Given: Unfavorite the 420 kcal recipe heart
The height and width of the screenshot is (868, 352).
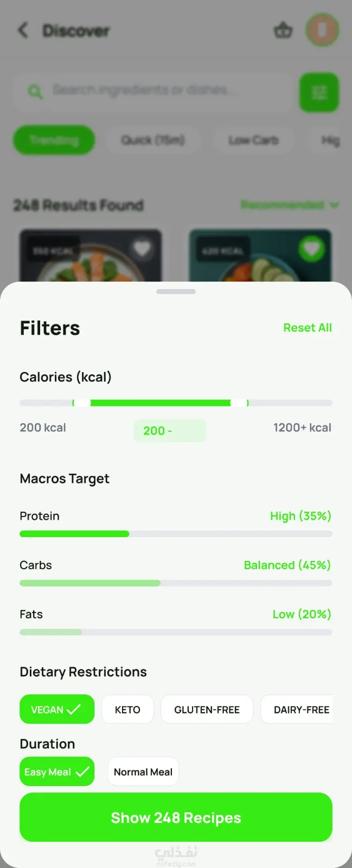Looking at the screenshot, I should coord(311,249).
